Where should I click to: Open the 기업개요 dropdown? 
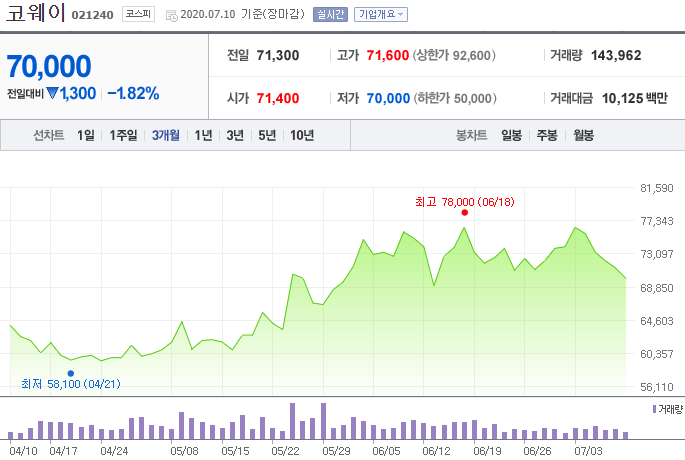click(381, 14)
